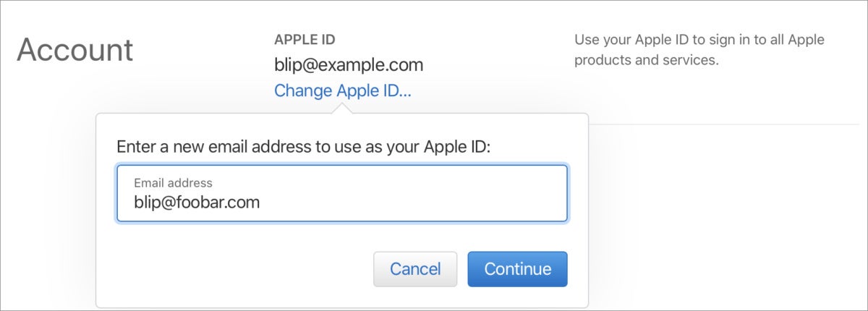Click the 'products and services.' description line

click(x=646, y=60)
